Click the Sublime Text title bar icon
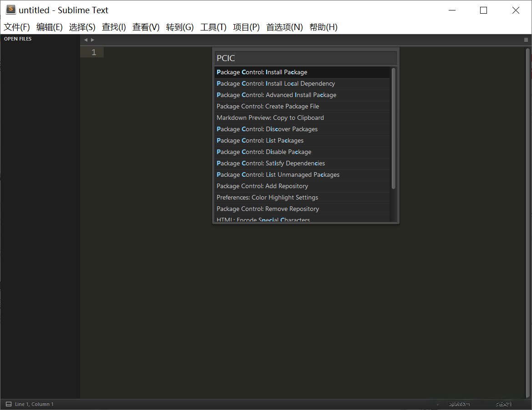Screen dimensions: 532x410 click(11, 10)
